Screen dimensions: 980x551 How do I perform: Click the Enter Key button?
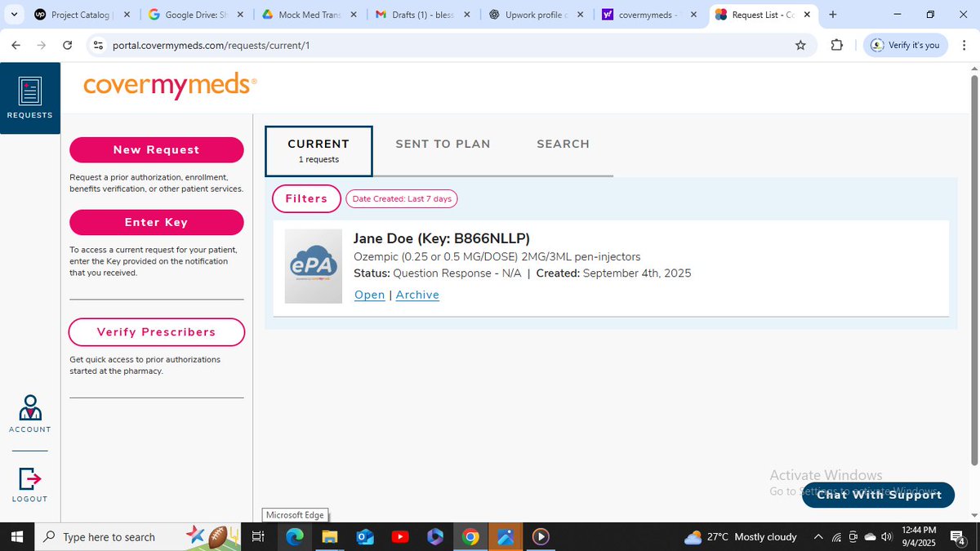point(156,222)
